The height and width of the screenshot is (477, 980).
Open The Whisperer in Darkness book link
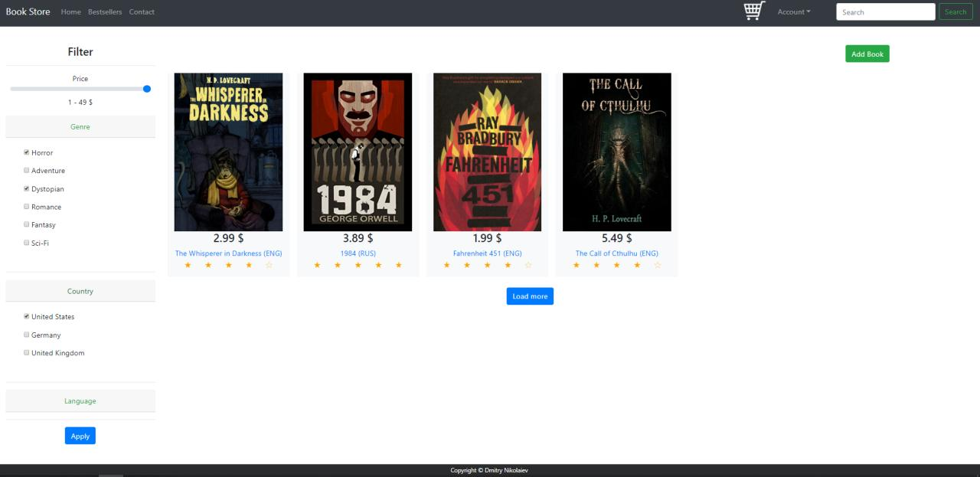tap(227, 253)
